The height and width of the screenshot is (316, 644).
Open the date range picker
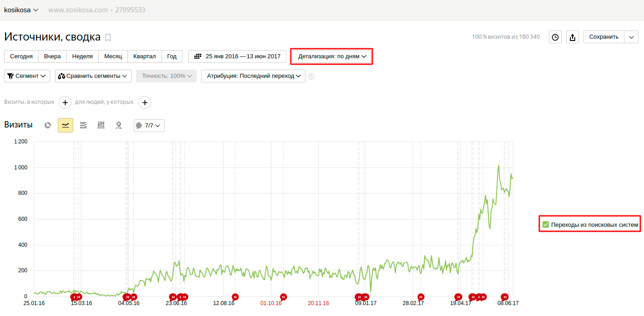[x=237, y=56]
